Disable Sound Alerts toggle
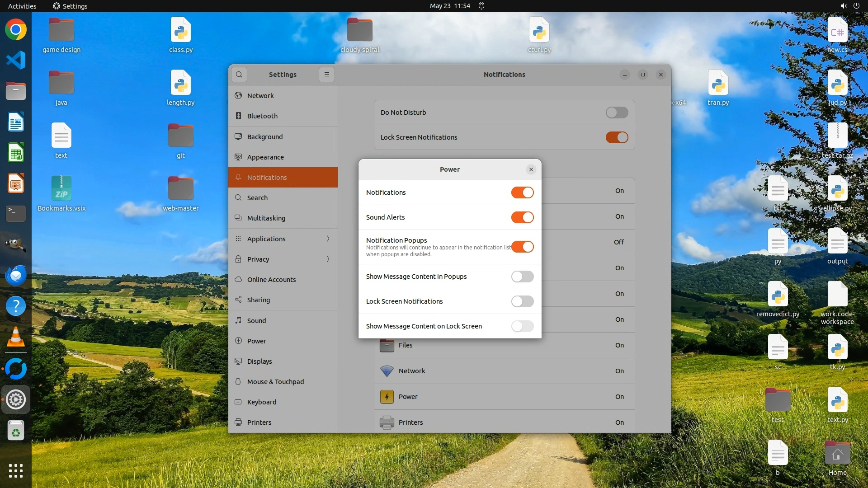Viewport: 868px width, 488px height. 522,217
